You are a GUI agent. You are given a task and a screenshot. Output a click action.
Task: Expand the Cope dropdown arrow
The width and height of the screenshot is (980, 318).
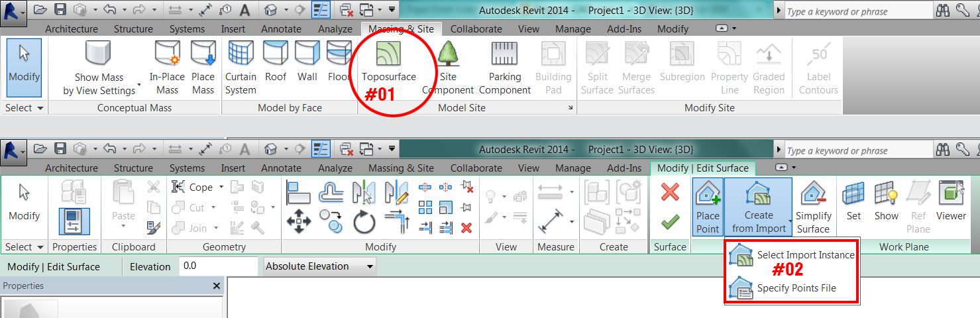click(x=221, y=187)
